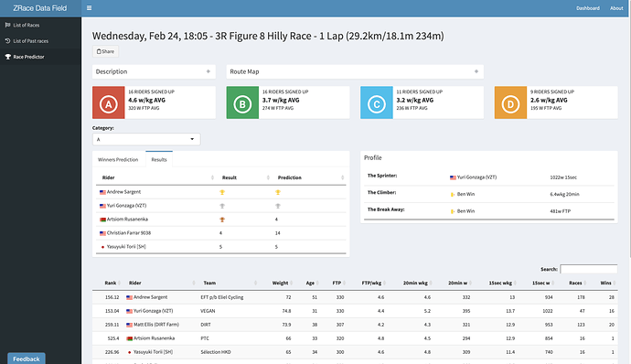Expand the Description panel with plus icon
Image resolution: width=631 pixels, height=364 pixels.
[x=209, y=71]
